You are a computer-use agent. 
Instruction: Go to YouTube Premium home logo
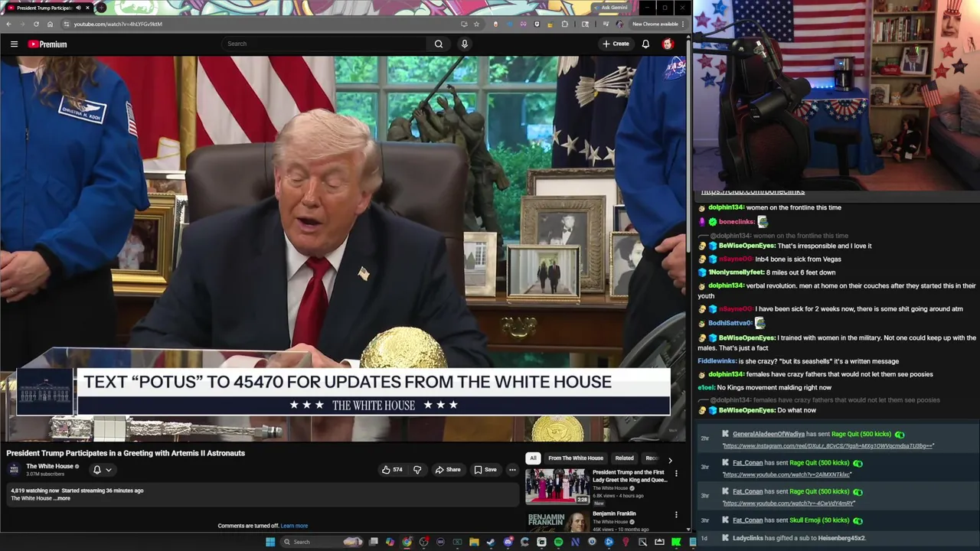point(47,44)
